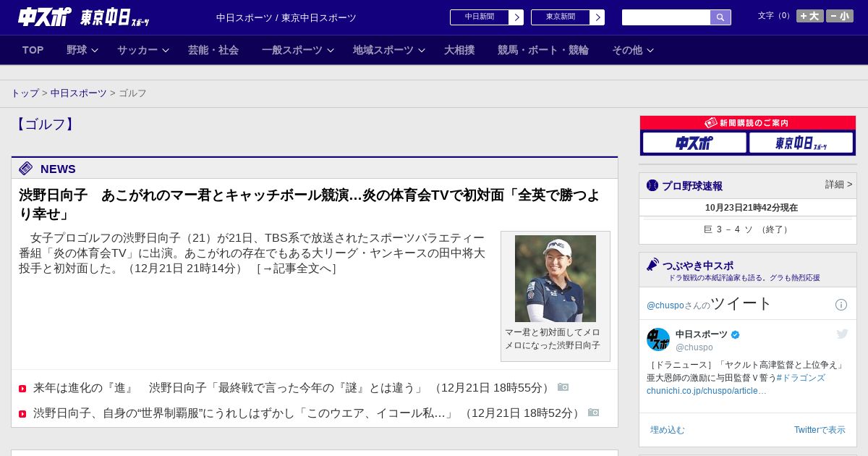
Task: Click トップ breadcrumb link
Action: [x=25, y=93]
